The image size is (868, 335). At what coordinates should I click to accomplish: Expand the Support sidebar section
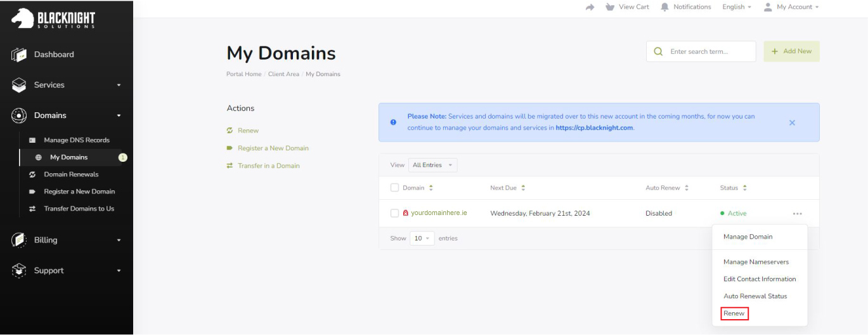[x=119, y=270]
